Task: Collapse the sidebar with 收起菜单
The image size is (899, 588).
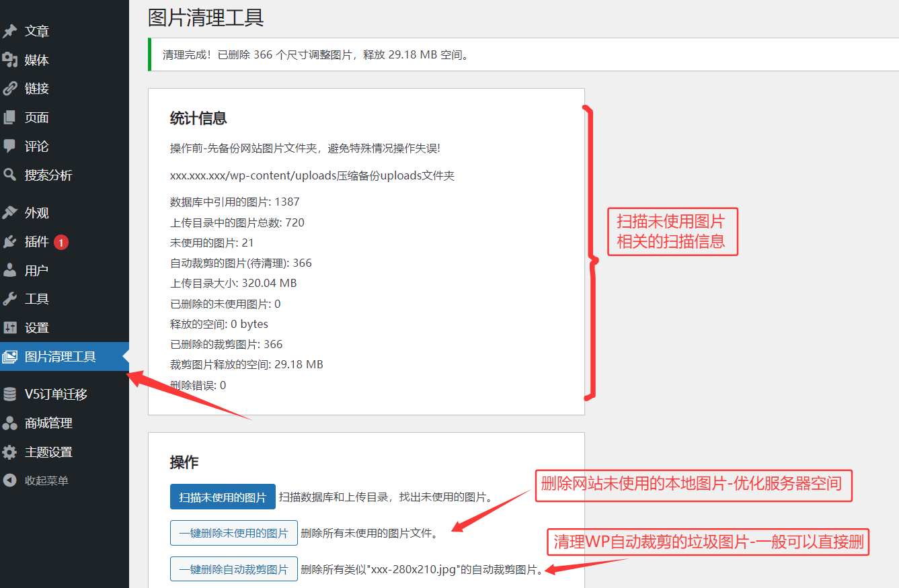Action: [x=46, y=481]
